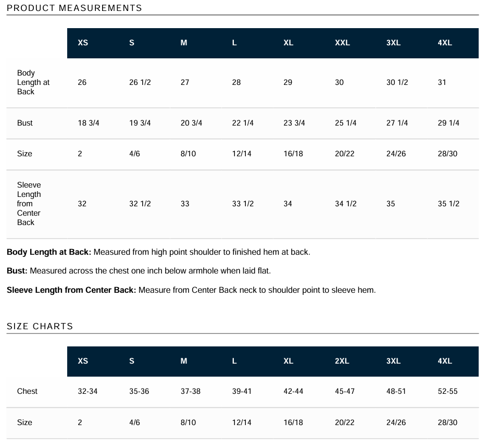Image resolution: width=487 pixels, height=448 pixels.
Task: Click the Size Charts heading
Action: [40, 326]
